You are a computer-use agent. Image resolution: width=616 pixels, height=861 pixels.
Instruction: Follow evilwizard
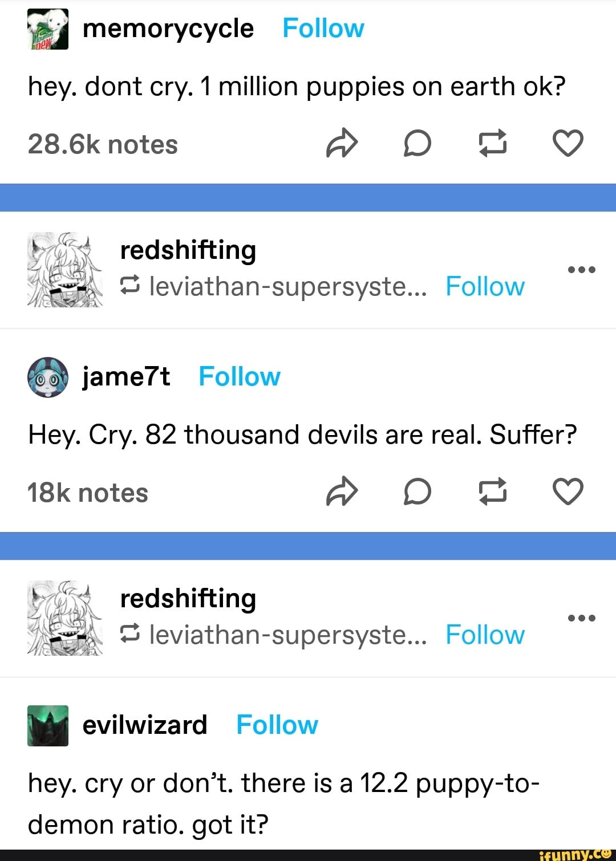coord(277,725)
